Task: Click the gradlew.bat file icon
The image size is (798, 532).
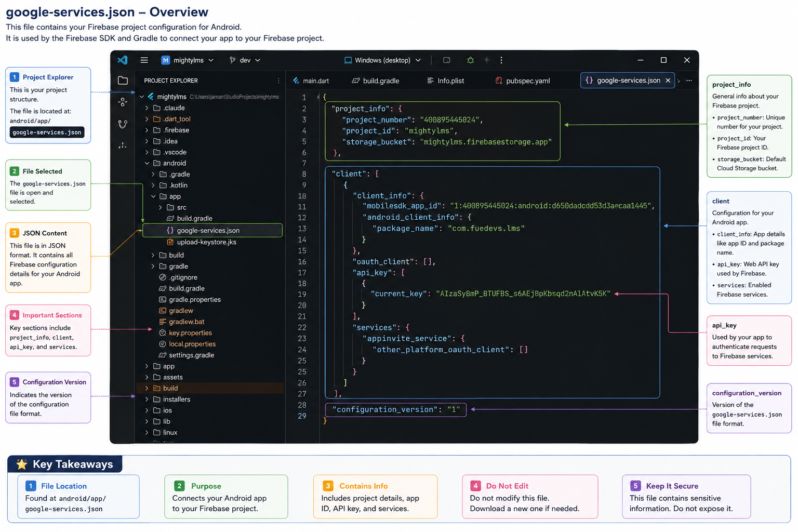Action: coord(163,322)
